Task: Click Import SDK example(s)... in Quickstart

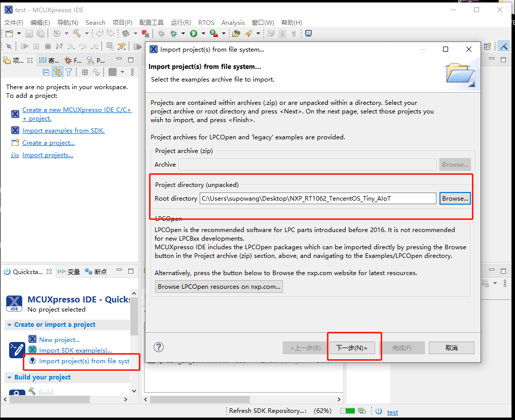Action: pyautogui.click(x=76, y=351)
